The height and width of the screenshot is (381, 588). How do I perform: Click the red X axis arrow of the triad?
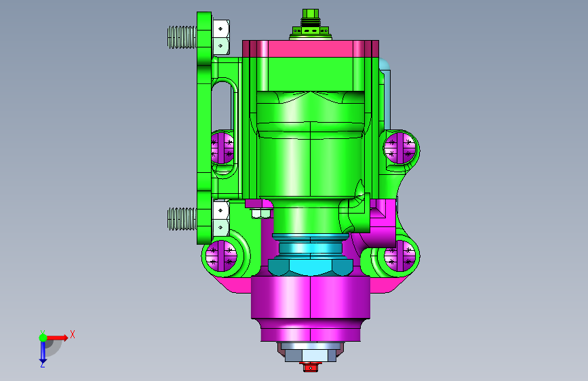pos(58,338)
